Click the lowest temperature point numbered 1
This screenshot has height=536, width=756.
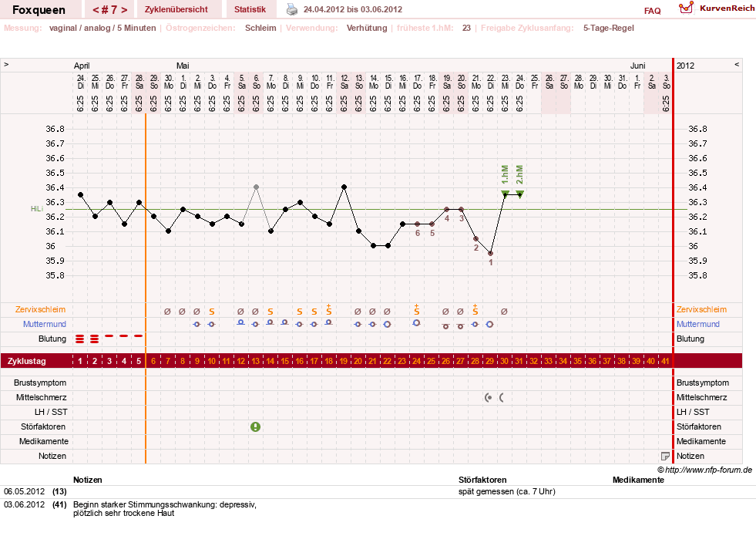[490, 253]
